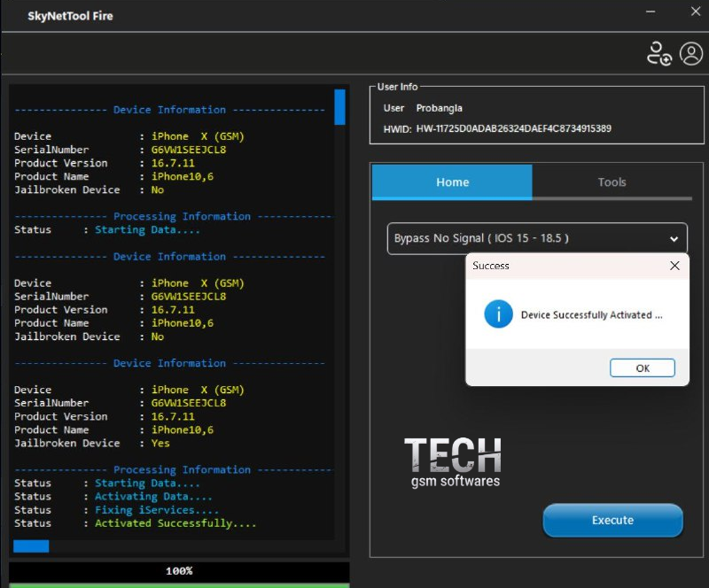Screen dimensions: 709x588
Task: Close the Success dialog with its X
Action: (674, 266)
